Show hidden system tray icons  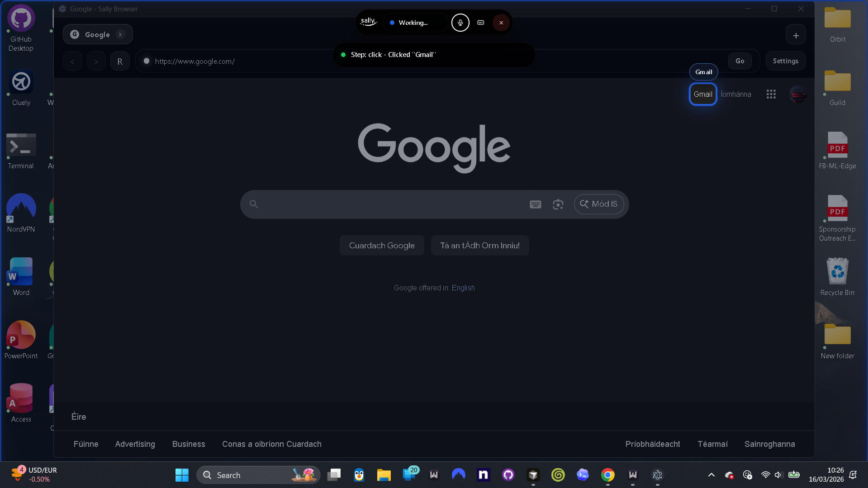coord(711,475)
